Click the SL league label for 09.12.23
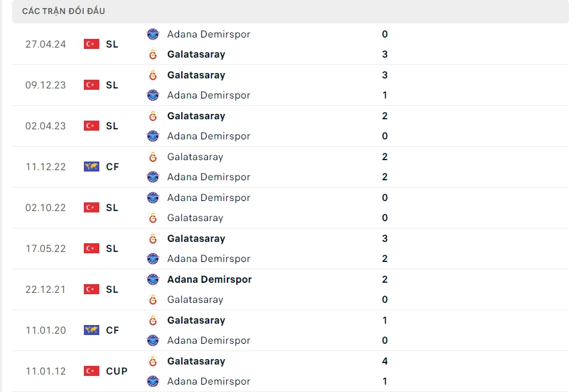The width and height of the screenshot is (579, 392). (x=112, y=85)
